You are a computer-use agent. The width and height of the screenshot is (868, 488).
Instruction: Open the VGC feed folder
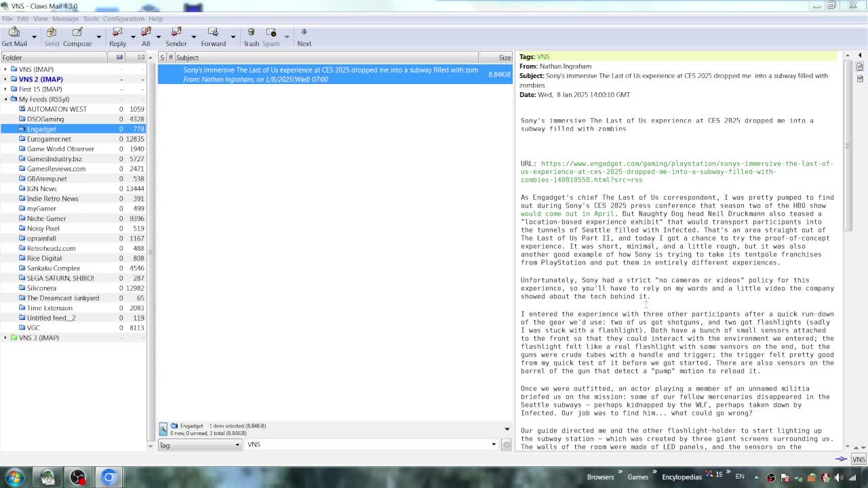(x=33, y=328)
